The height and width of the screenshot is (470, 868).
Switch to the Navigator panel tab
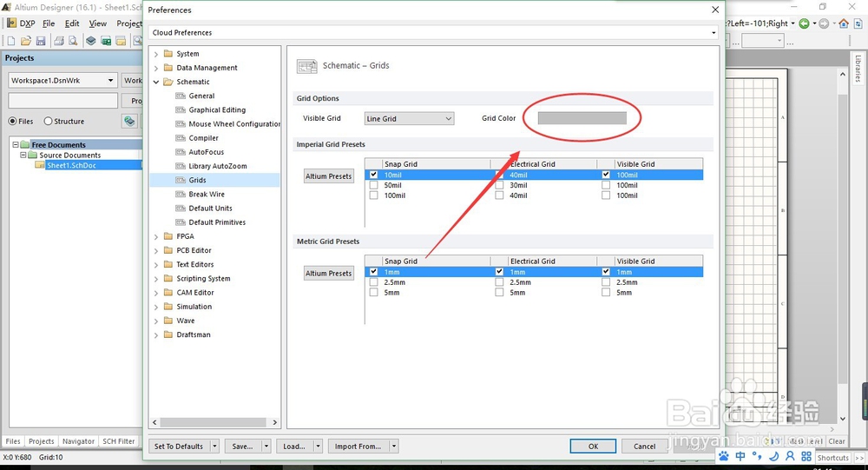[78, 441]
